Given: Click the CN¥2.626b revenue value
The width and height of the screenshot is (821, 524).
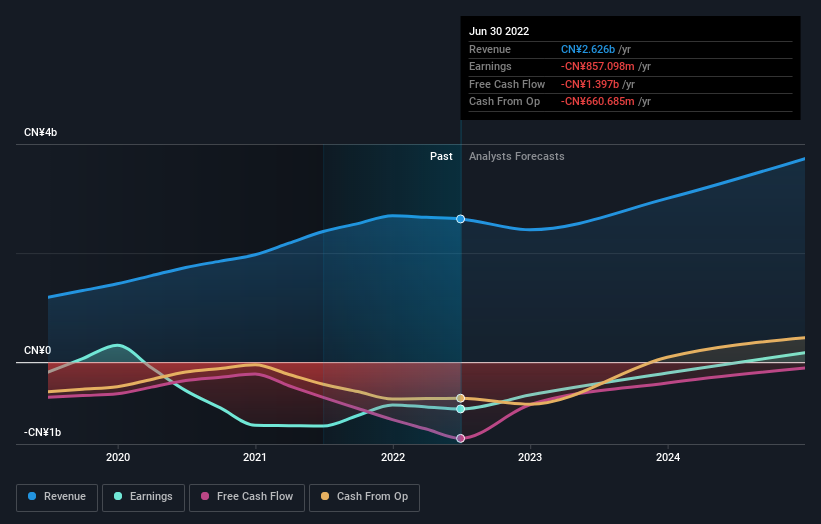Looking at the screenshot, I should point(587,49).
